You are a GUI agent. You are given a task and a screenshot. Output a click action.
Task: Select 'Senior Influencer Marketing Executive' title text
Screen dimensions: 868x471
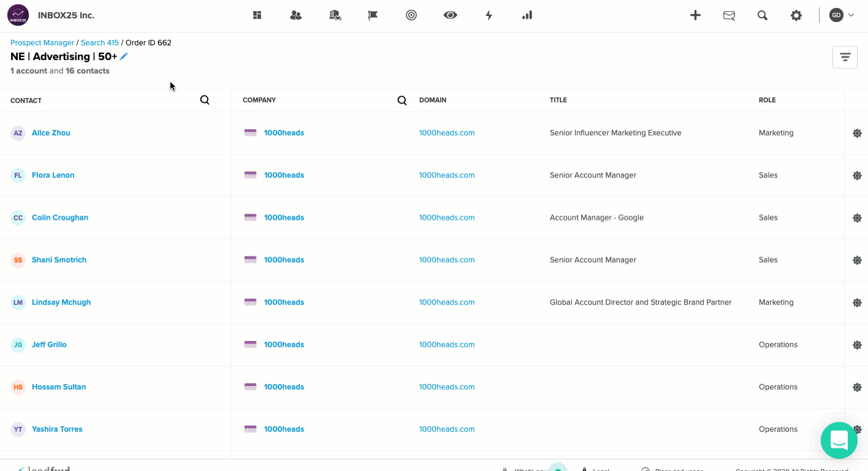(x=615, y=133)
